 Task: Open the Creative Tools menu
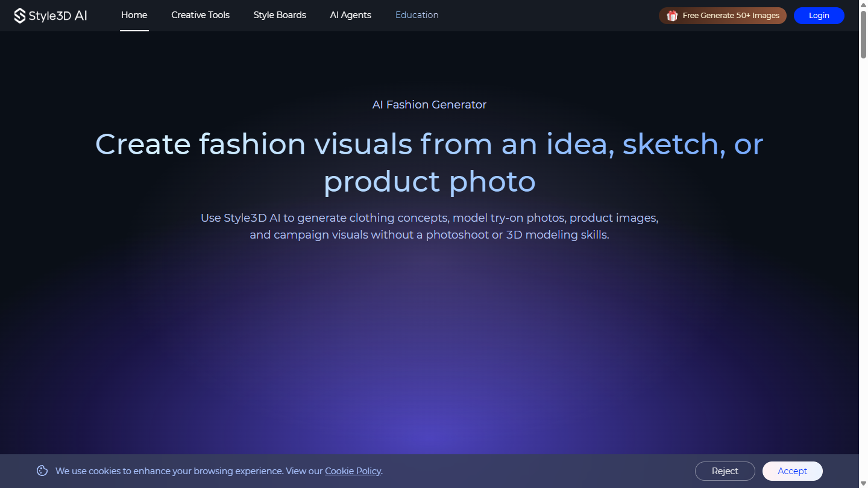[x=200, y=15]
